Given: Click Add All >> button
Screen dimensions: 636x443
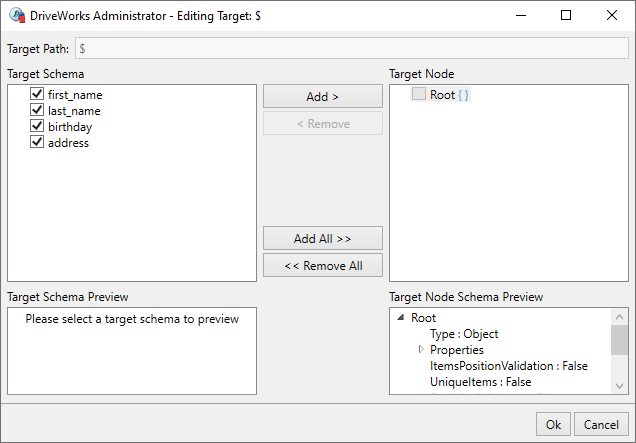Looking at the screenshot, I should click(x=322, y=239).
